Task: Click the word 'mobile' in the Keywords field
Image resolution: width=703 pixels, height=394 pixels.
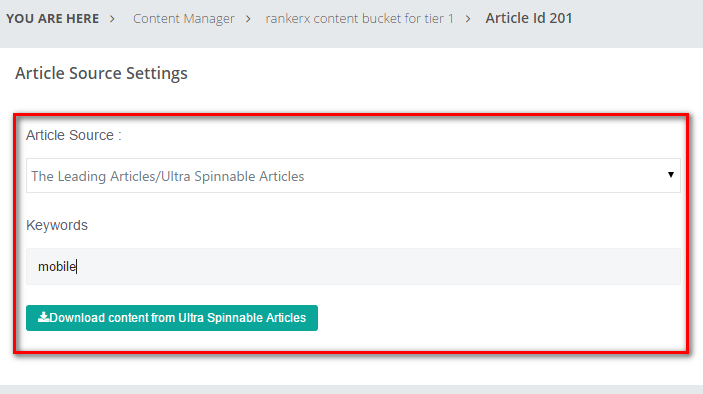Action: [57, 267]
